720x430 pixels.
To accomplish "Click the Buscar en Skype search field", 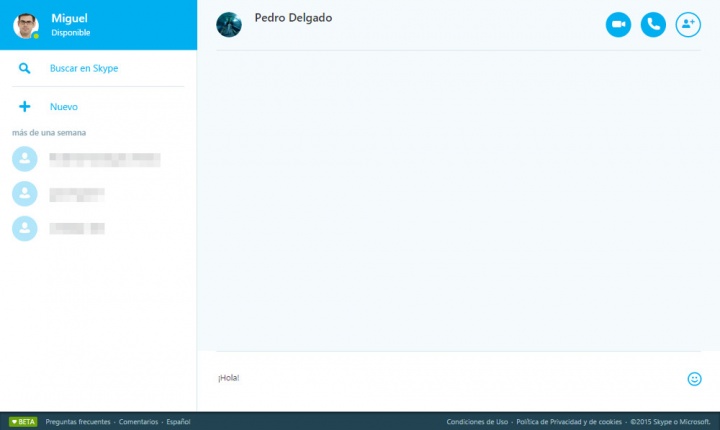I will tap(98, 68).
